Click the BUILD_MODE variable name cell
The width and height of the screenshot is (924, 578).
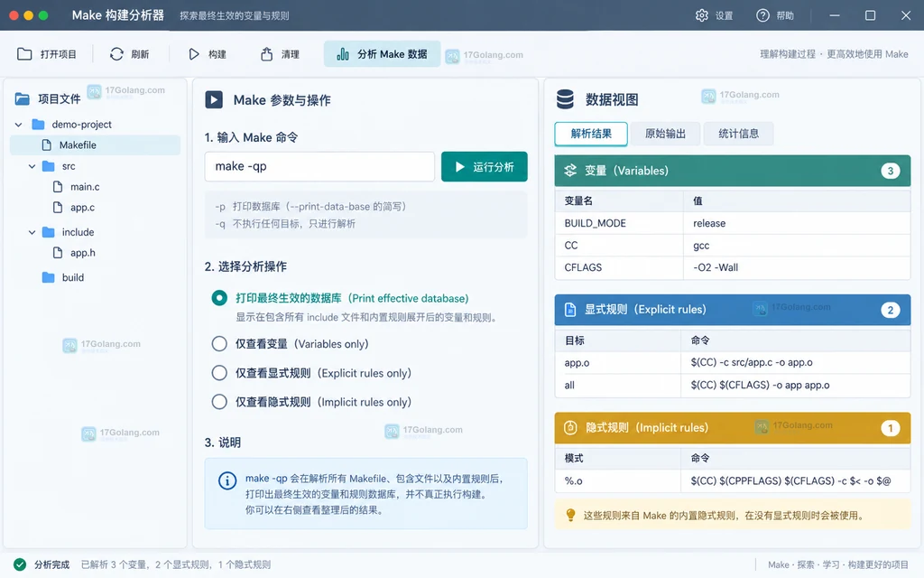point(619,224)
